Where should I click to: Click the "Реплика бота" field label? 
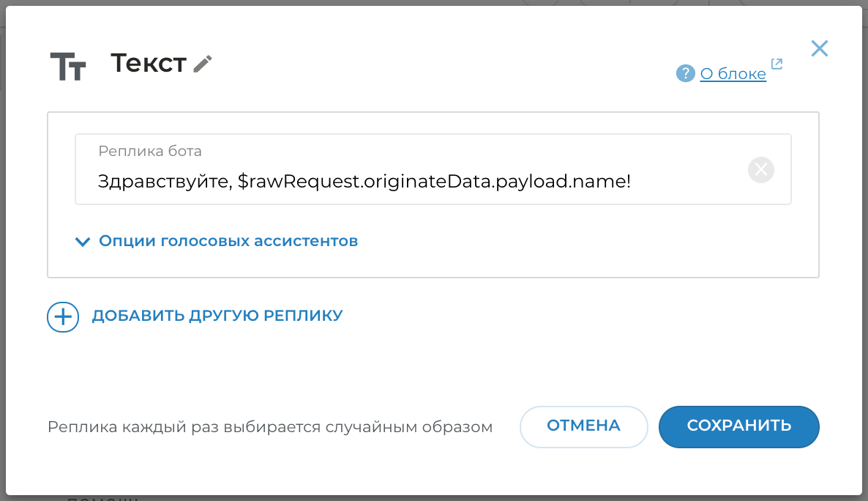pos(150,152)
